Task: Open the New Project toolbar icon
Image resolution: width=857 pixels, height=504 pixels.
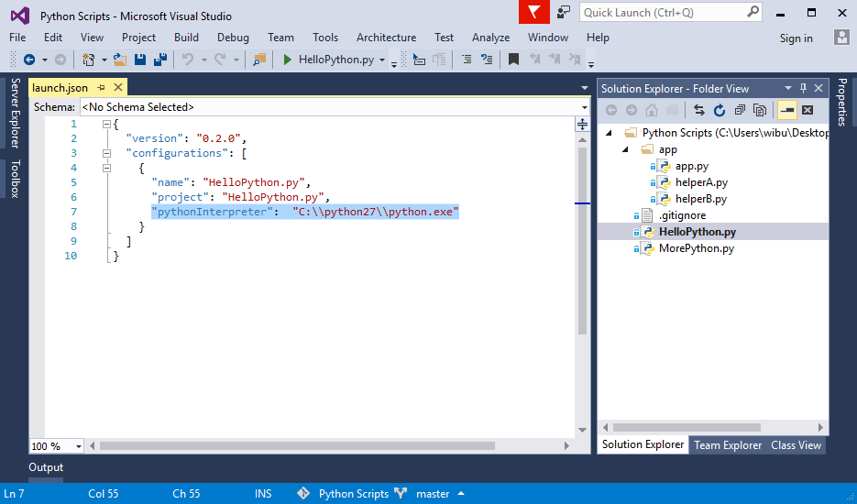Action: coord(89,60)
